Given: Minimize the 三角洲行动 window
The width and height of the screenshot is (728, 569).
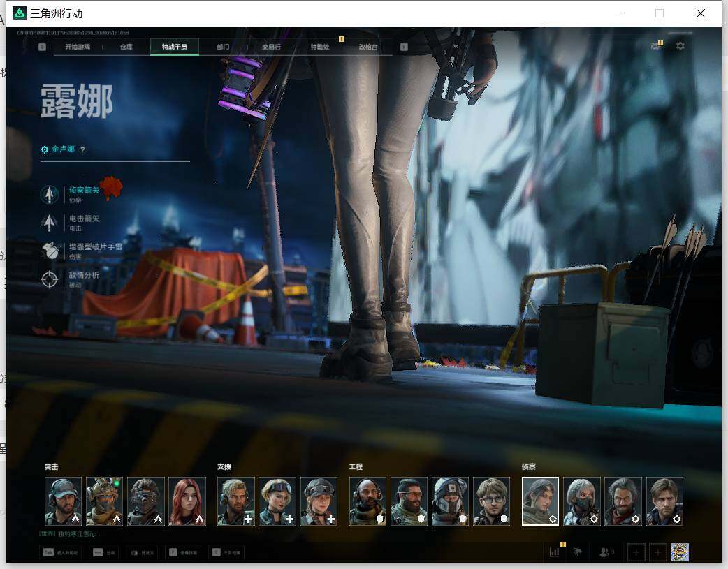Looking at the screenshot, I should click(x=619, y=13).
